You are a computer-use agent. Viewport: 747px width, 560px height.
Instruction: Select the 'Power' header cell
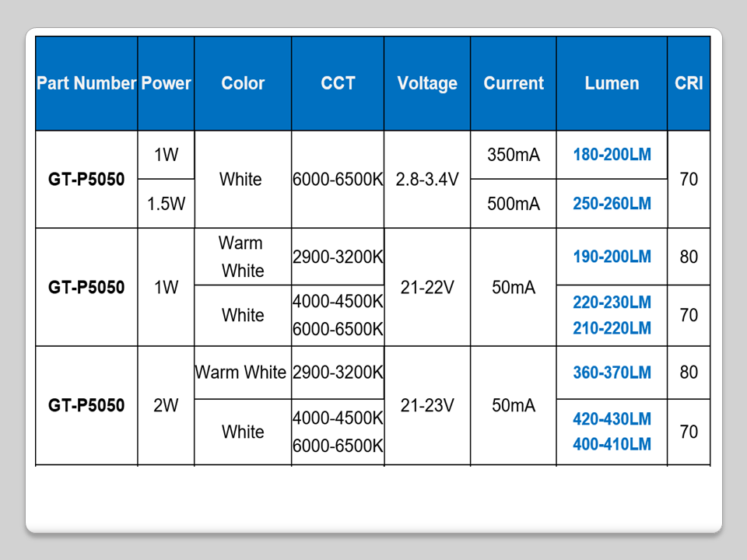[x=166, y=83]
